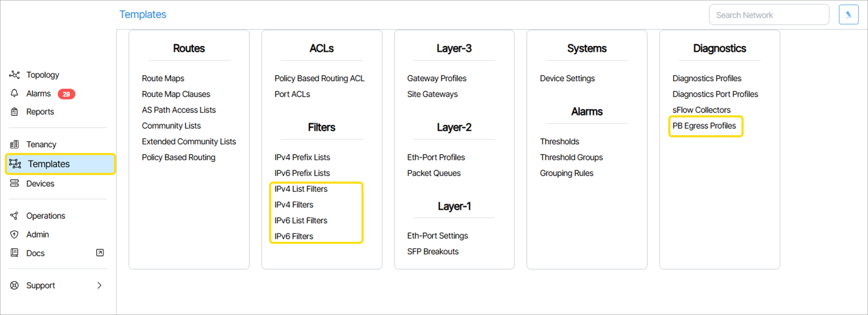Click the Reports clipboard icon

pos(14,112)
